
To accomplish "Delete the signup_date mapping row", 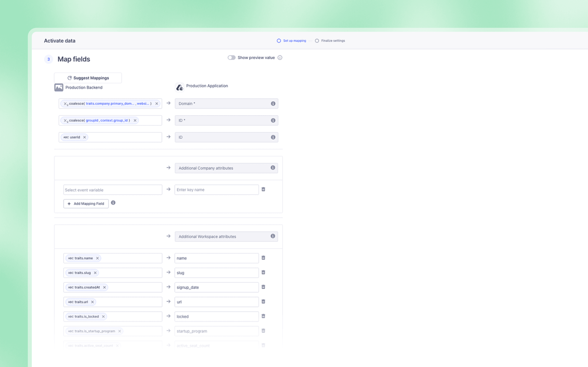I will coord(263,287).
